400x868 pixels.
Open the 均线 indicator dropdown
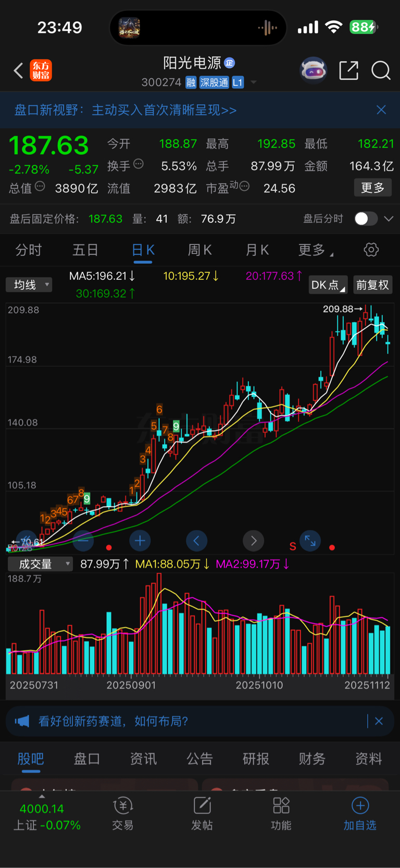coord(29,285)
